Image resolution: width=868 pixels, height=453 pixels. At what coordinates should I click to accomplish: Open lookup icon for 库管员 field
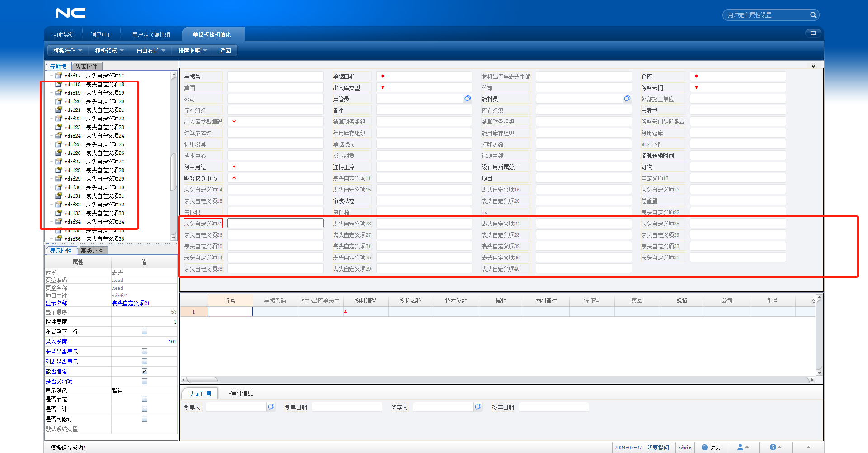(467, 99)
